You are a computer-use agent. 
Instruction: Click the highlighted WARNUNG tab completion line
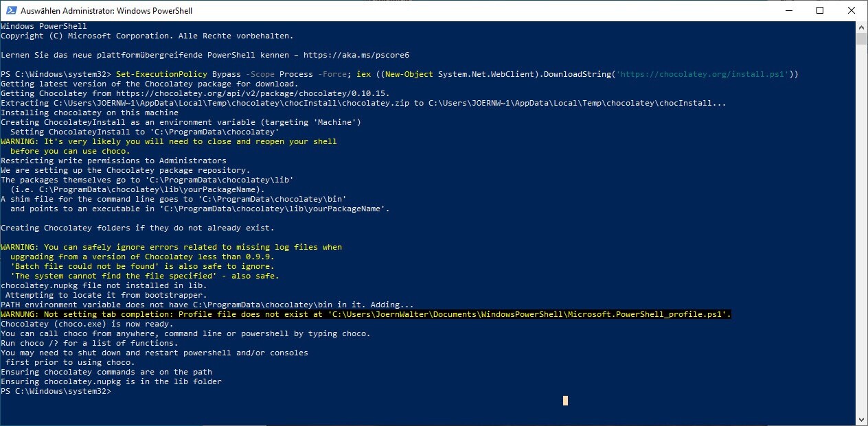365,314
